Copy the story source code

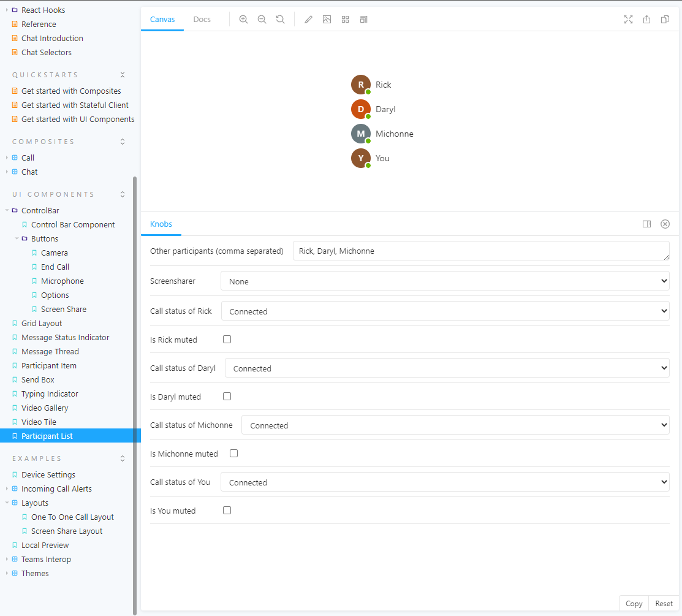pyautogui.click(x=634, y=603)
